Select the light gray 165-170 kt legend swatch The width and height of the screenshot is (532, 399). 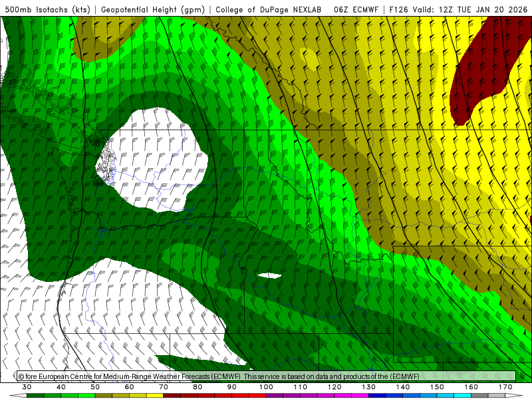point(497,396)
